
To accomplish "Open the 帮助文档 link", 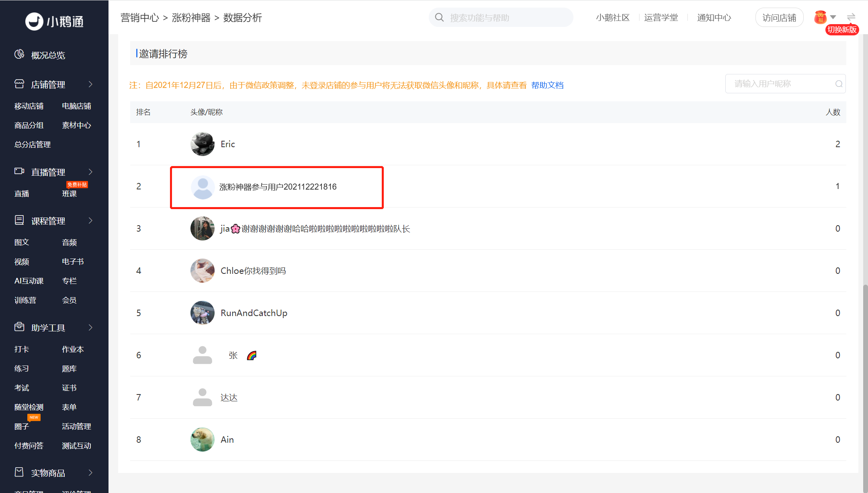I will pos(547,85).
